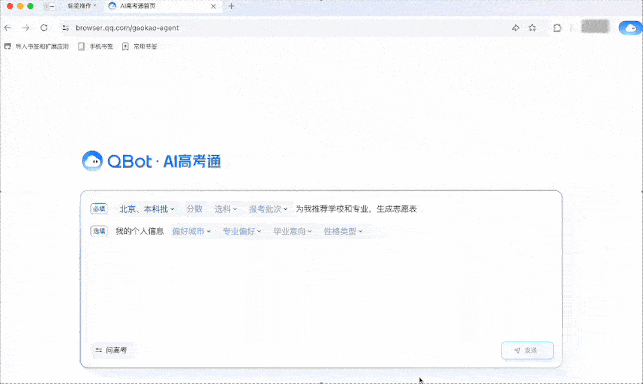Open the 毕业意向 graduation intention dropdown

pyautogui.click(x=292, y=231)
